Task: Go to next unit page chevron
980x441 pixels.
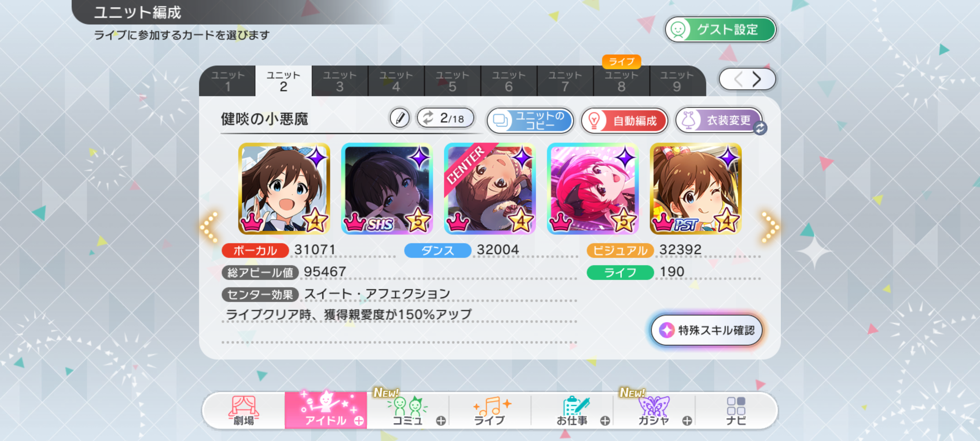Action: [x=757, y=79]
